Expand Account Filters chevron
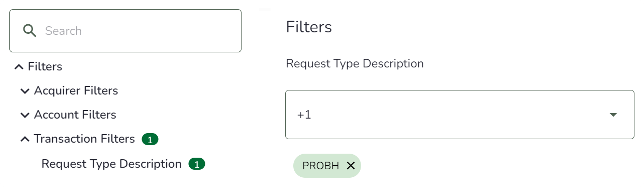The image size is (644, 187). pyautogui.click(x=25, y=115)
